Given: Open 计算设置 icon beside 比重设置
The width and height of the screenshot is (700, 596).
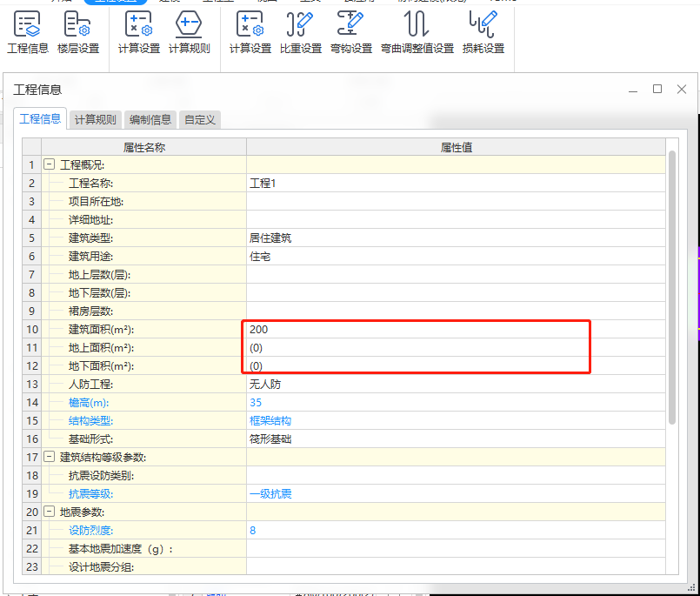Looking at the screenshot, I should 250,33.
